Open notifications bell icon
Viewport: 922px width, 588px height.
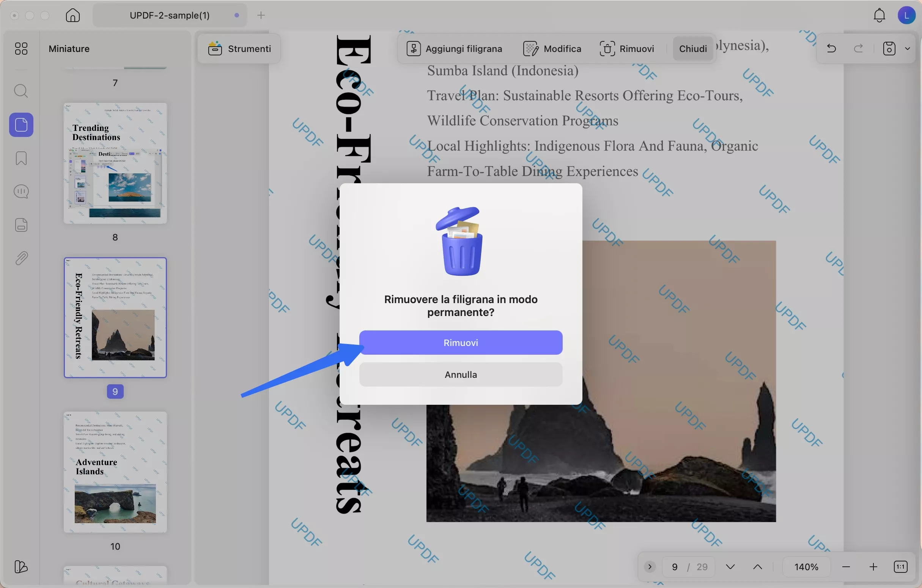click(879, 15)
